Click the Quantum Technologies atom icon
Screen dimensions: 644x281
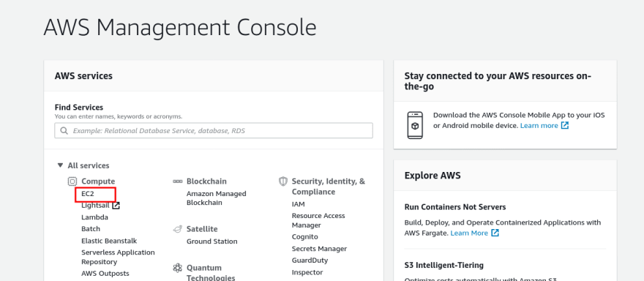coord(177,269)
